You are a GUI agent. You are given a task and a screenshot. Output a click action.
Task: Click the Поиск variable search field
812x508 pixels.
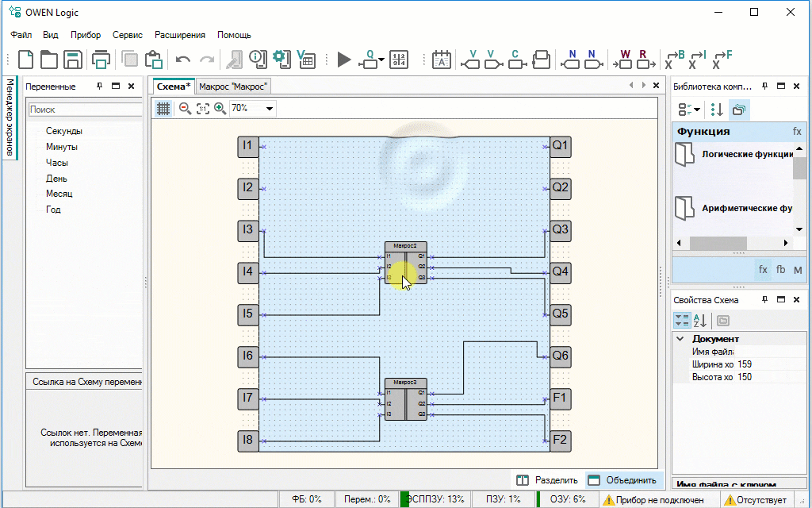pos(83,110)
